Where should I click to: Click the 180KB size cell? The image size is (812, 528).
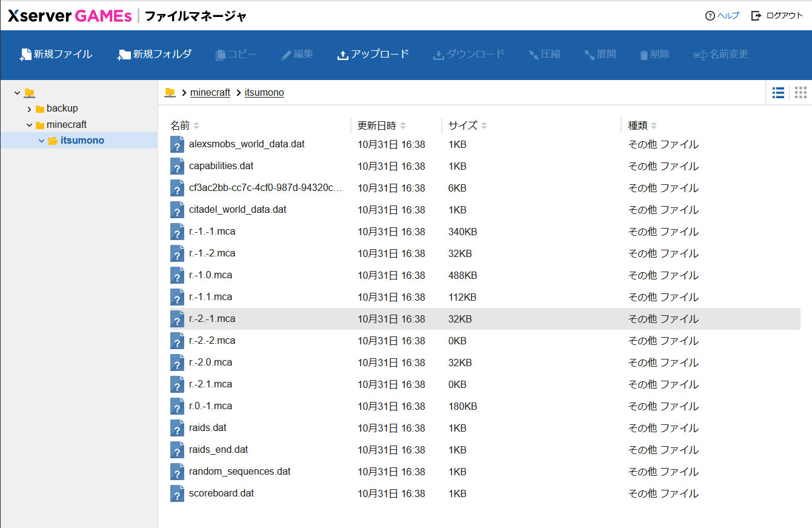tap(462, 406)
